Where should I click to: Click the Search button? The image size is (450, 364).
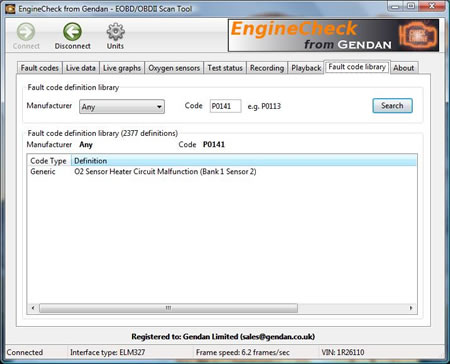pyautogui.click(x=392, y=106)
